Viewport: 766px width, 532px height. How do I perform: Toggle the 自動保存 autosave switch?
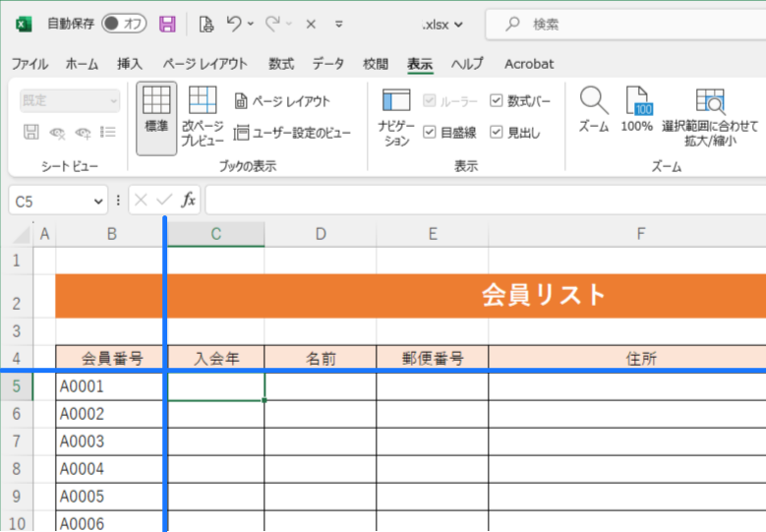tap(123, 24)
